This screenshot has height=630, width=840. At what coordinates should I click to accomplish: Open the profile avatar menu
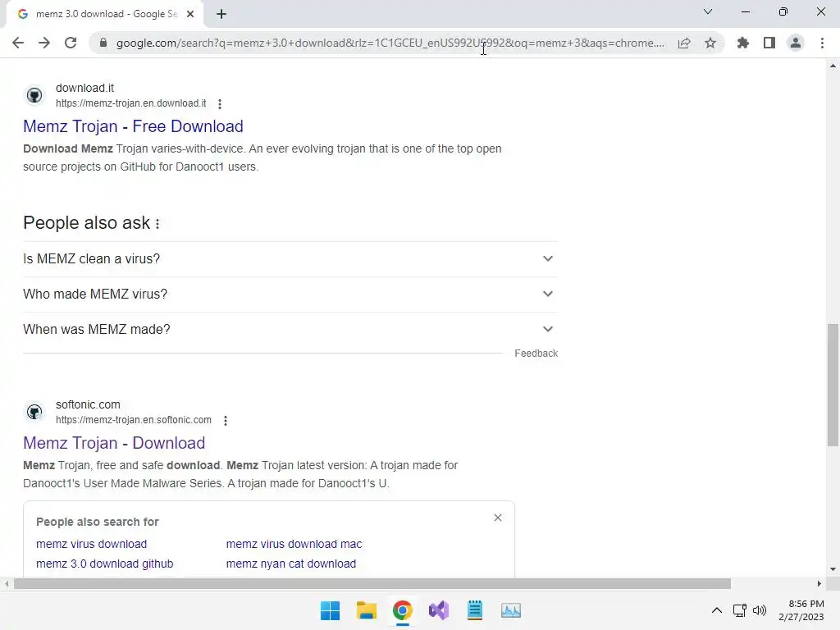796,43
